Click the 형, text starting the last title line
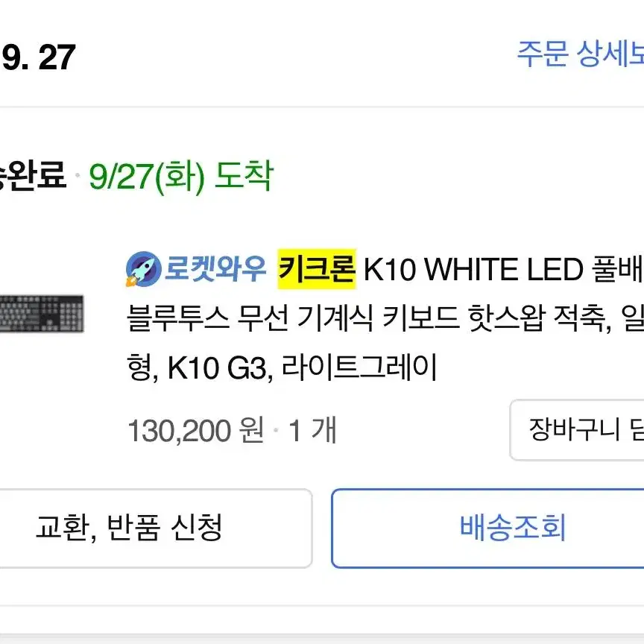 pyautogui.click(x=142, y=367)
